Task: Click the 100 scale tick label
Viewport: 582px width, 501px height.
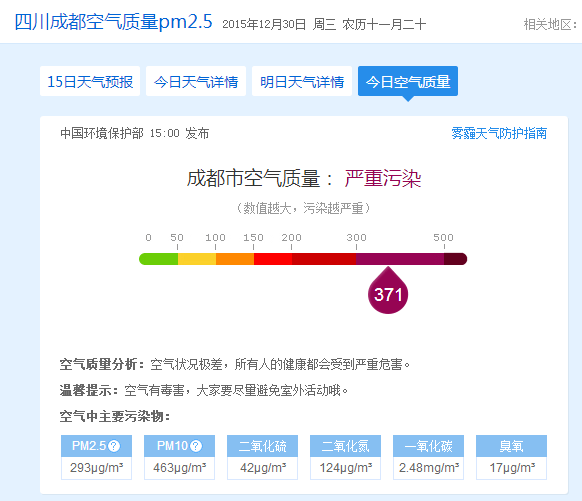Action: pyautogui.click(x=215, y=238)
